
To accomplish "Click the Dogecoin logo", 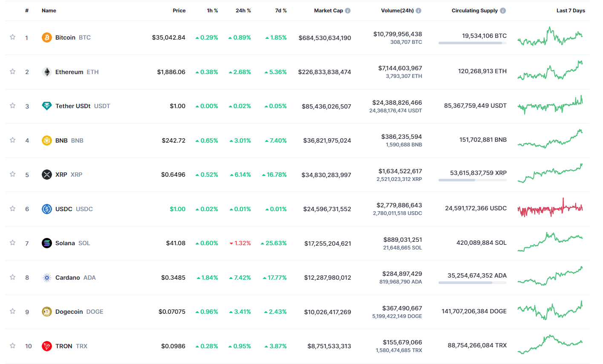I will coord(47,312).
